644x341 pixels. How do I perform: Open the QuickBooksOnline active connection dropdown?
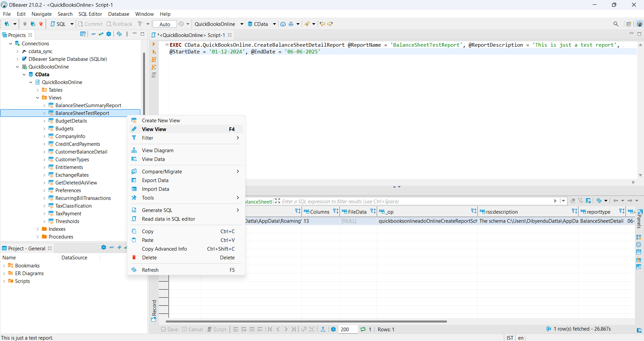(x=218, y=24)
